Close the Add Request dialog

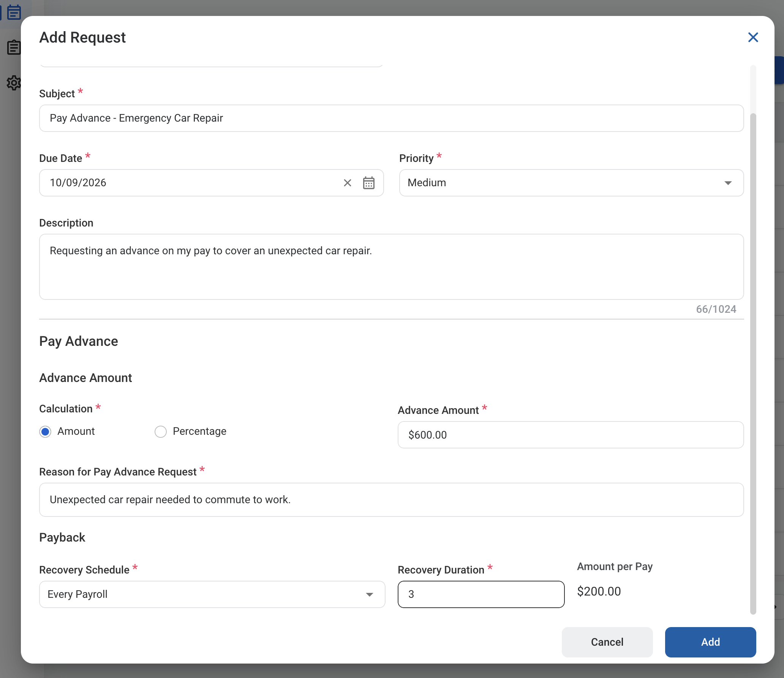753,37
